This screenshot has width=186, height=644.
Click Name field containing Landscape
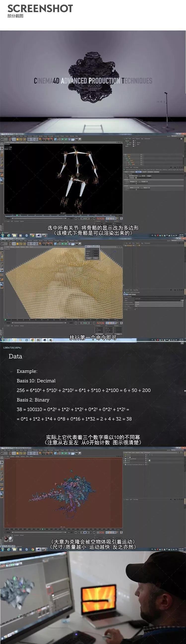tap(159, 299)
